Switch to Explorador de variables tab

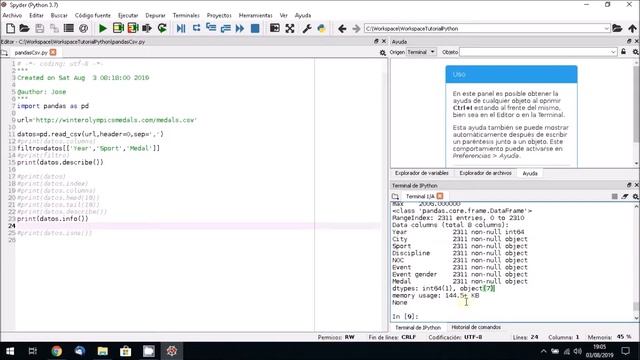coord(422,173)
